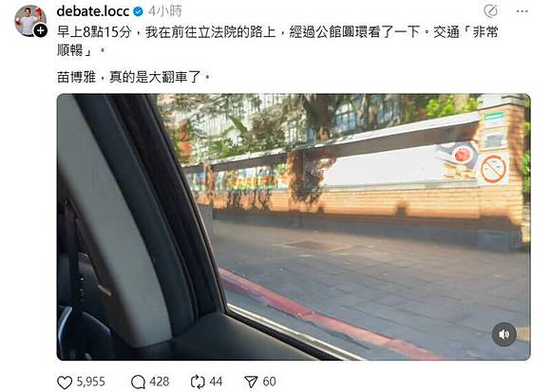Screen dimensions: 551x392
Task: Click the 44 reposts count
Action: [216, 382]
